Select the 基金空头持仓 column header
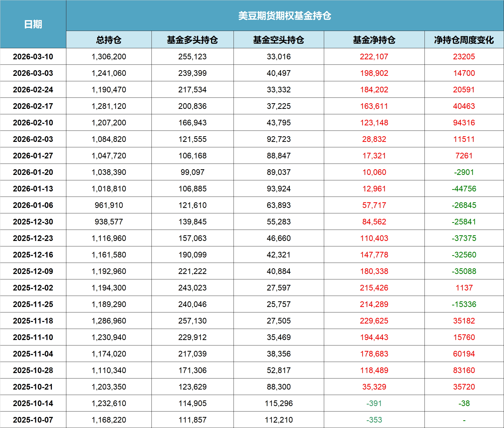504x428 pixels. (278, 40)
